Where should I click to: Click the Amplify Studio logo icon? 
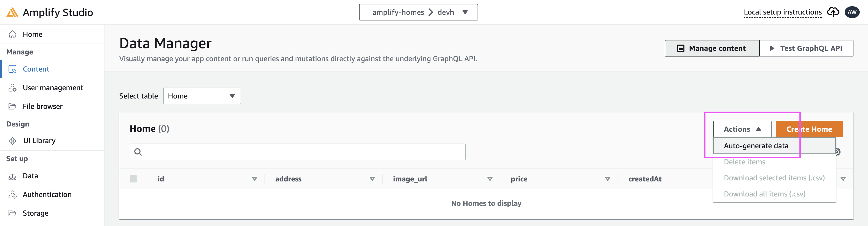click(x=12, y=12)
